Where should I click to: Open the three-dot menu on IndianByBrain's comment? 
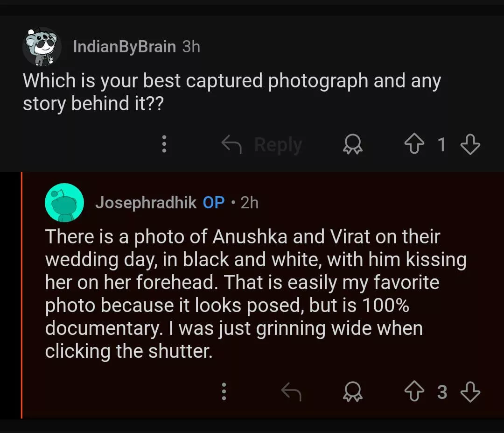point(164,144)
